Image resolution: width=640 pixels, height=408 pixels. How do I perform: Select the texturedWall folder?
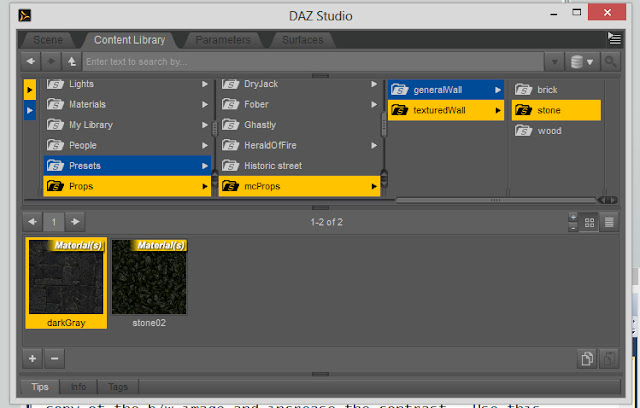tap(446, 110)
